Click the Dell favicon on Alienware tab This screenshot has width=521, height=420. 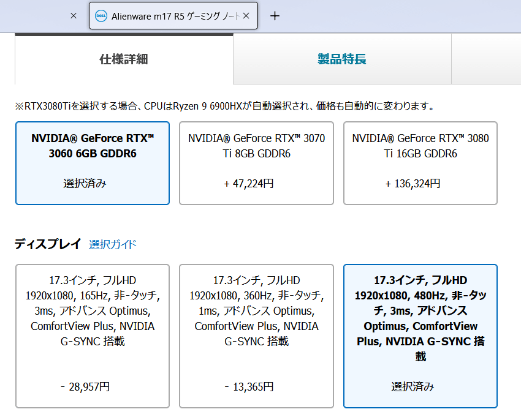[101, 16]
